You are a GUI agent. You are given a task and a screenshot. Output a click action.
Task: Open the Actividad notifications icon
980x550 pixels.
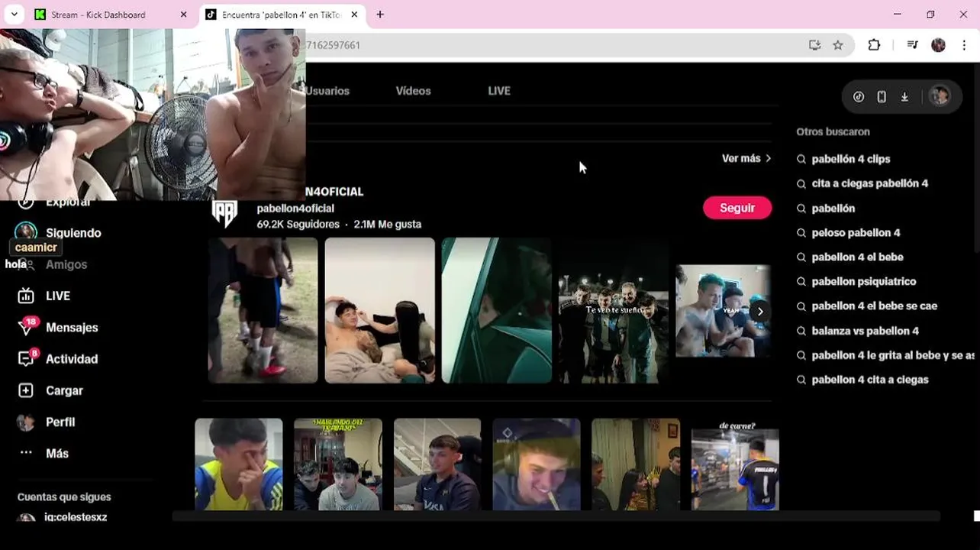click(x=26, y=358)
